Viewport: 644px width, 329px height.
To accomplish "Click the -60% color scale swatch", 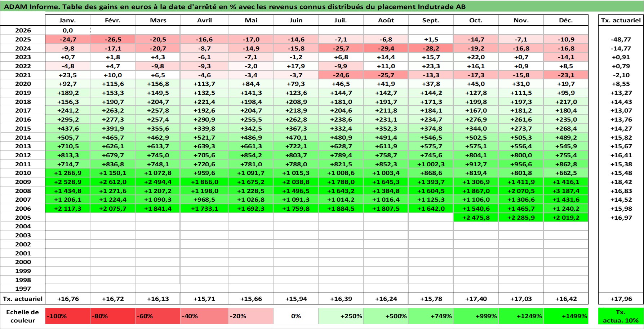I will 158,316.
